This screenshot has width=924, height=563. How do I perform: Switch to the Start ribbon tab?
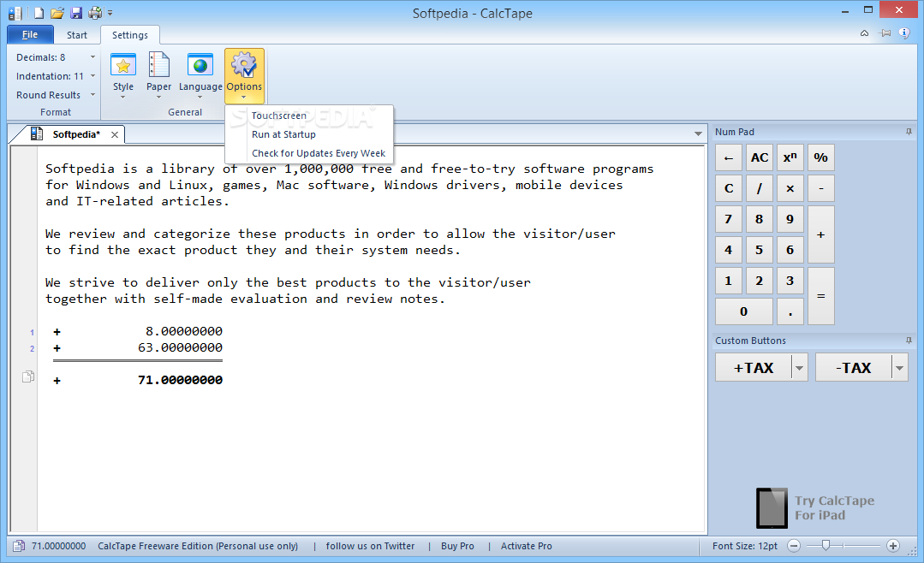point(76,35)
